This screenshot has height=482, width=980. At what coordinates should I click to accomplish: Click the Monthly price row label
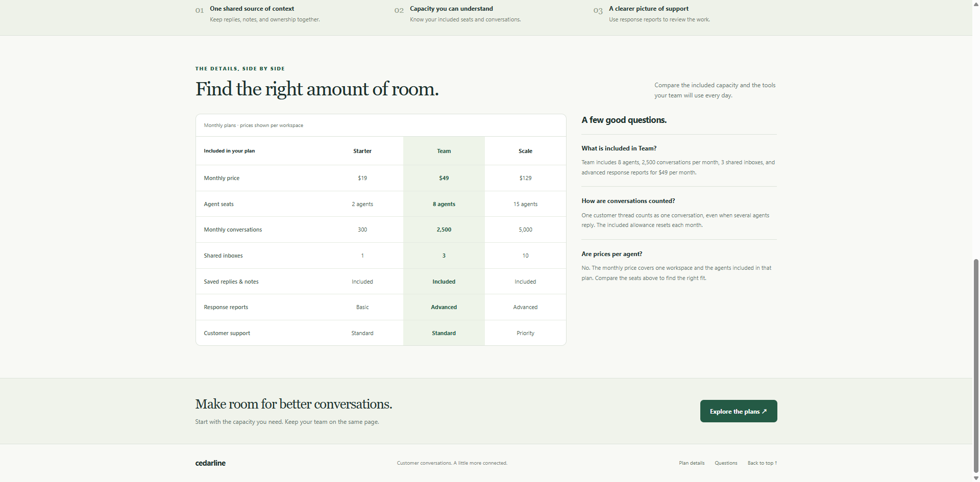(x=222, y=178)
